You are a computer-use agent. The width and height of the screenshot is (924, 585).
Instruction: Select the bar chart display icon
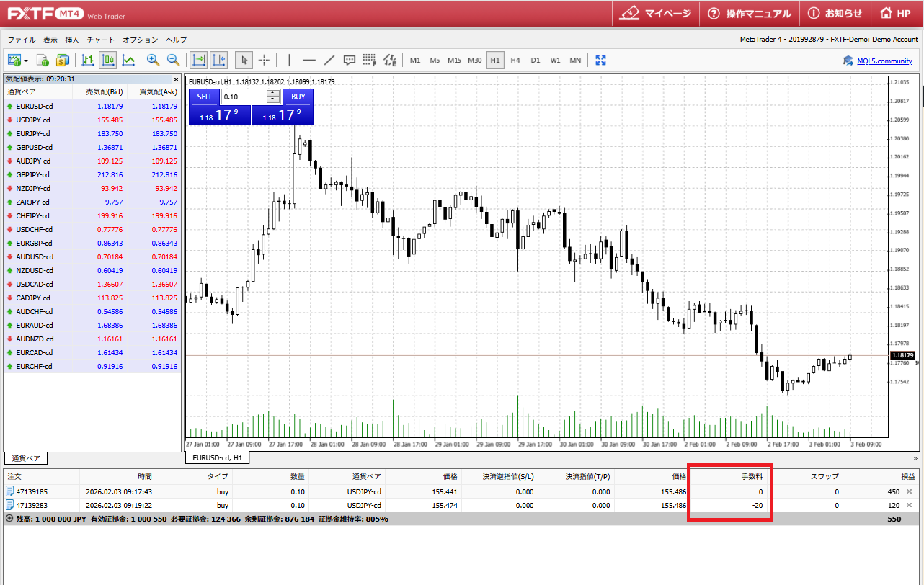coord(88,61)
